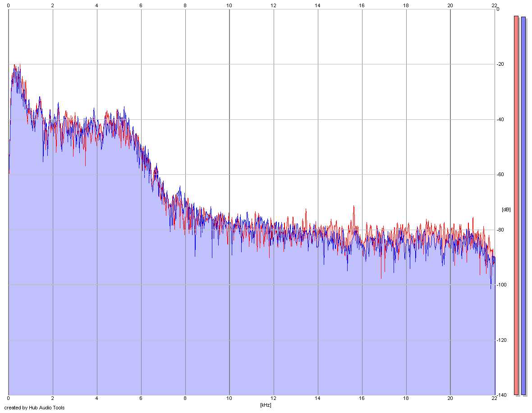
Task: Click the -60 dB axis label
Action: click(500, 174)
